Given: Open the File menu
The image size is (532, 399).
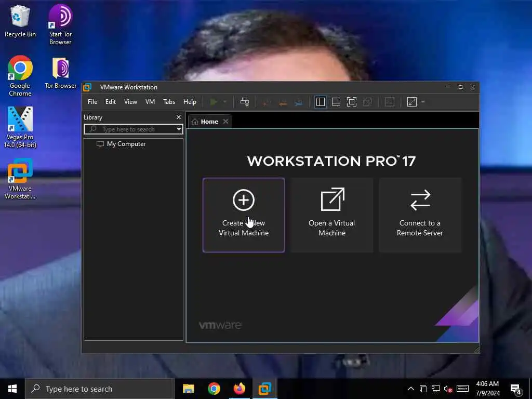Looking at the screenshot, I should coord(92,102).
